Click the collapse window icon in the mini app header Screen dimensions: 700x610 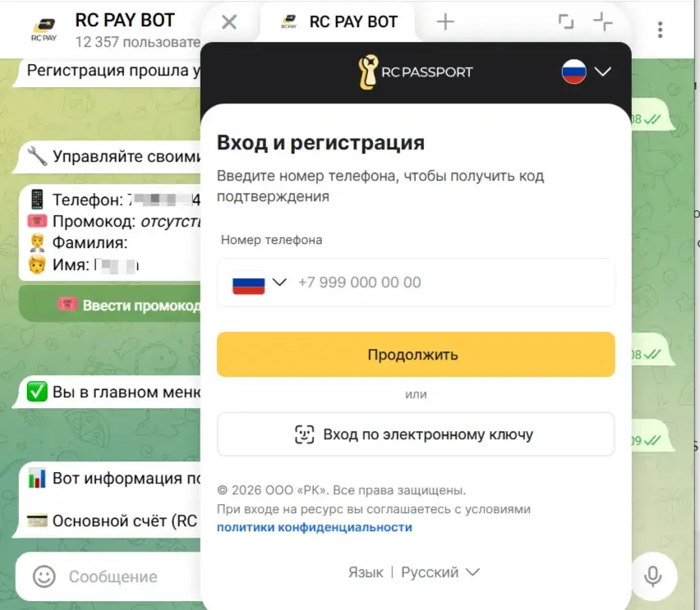(603, 21)
